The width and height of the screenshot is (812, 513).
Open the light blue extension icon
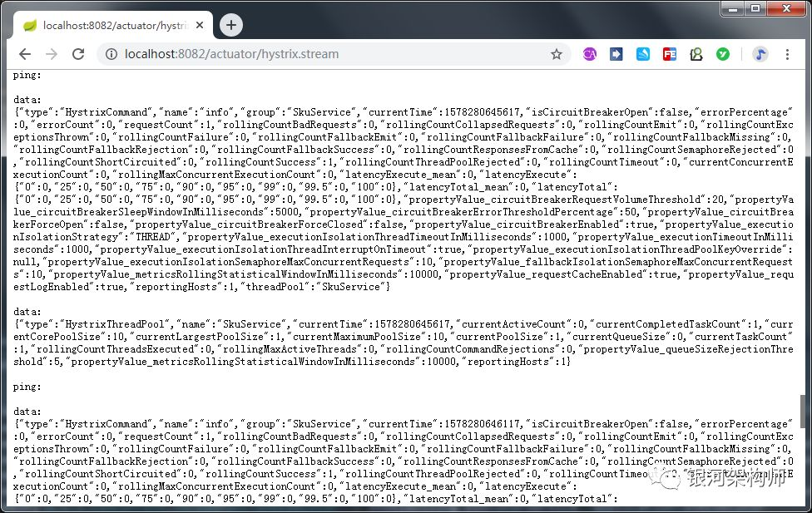(642, 54)
